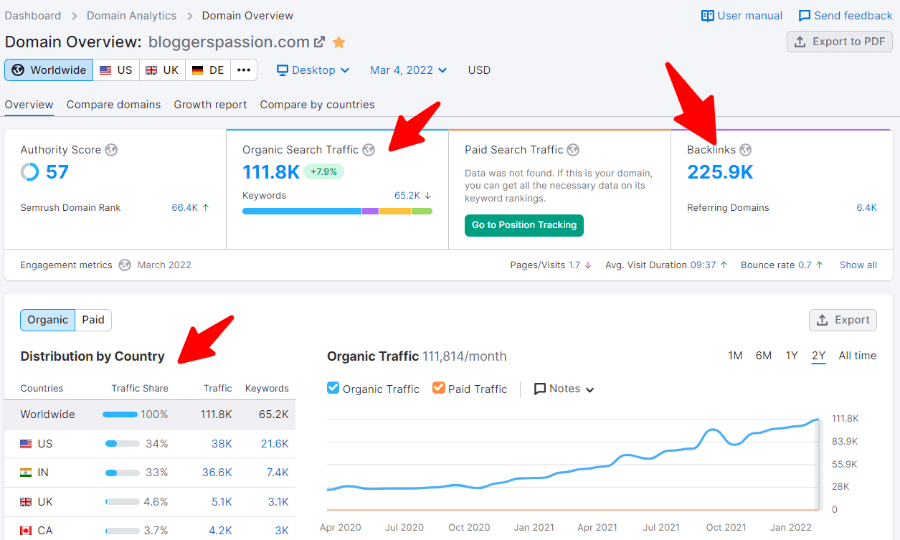The height and width of the screenshot is (540, 900).
Task: Click the upload icon in Export to PDF
Action: click(x=800, y=41)
